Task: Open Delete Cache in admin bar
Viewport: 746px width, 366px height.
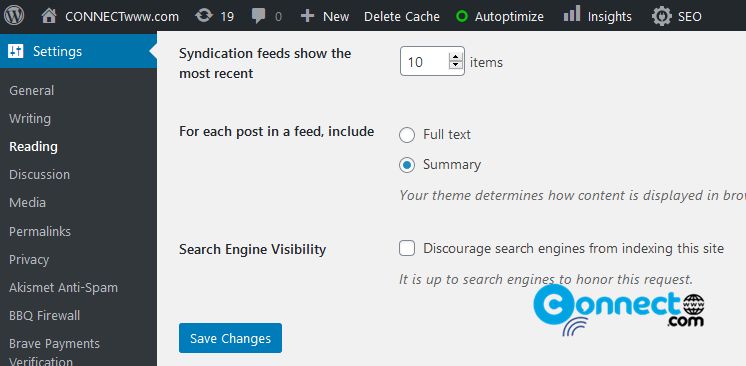Action: pos(402,17)
